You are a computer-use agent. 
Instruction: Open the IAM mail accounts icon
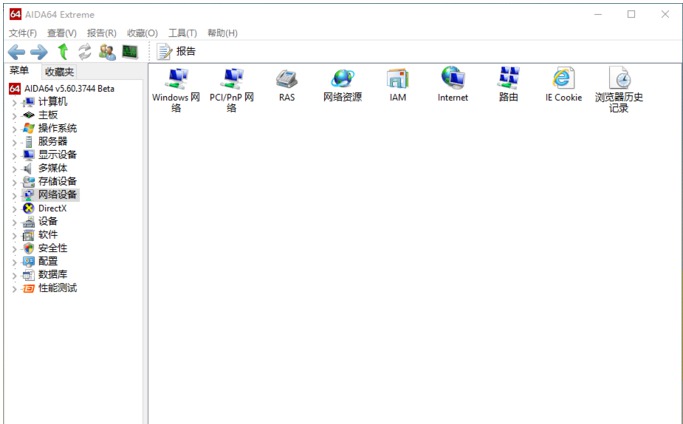(398, 85)
